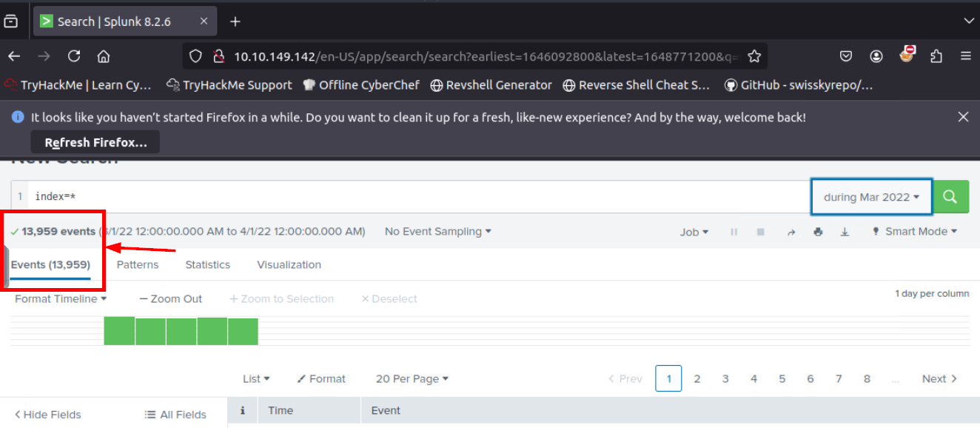Click the Zoom Out timeline button
Screen dimensions: 980x428
pos(171,299)
